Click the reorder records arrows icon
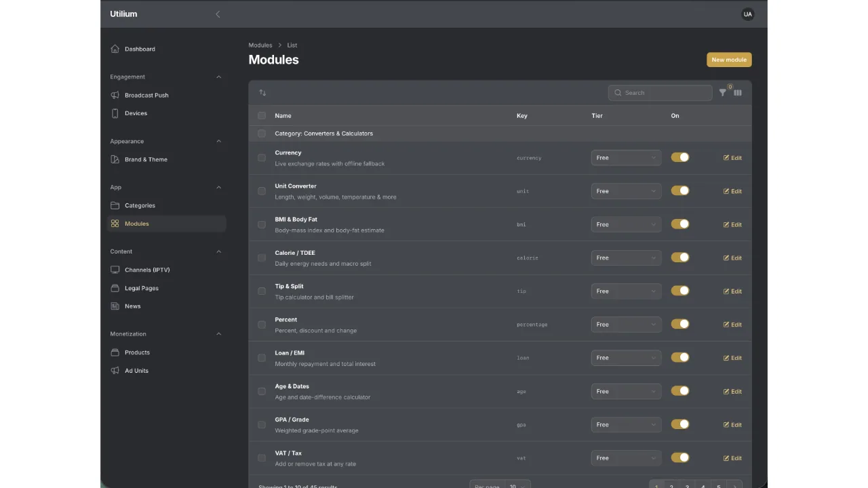The image size is (868, 488). (x=262, y=93)
